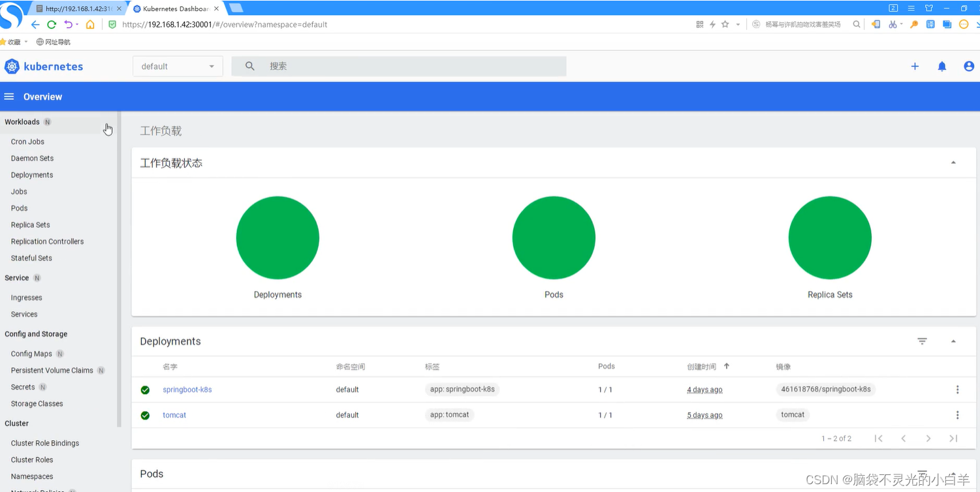The image size is (980, 492).
Task: Go to first page of Deployments
Action: [x=879, y=438]
